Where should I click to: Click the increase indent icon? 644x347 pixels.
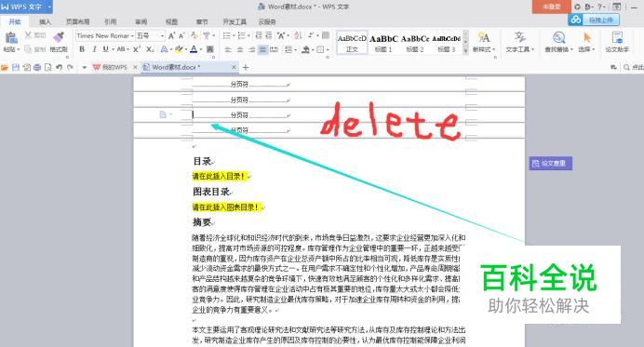[269, 35]
